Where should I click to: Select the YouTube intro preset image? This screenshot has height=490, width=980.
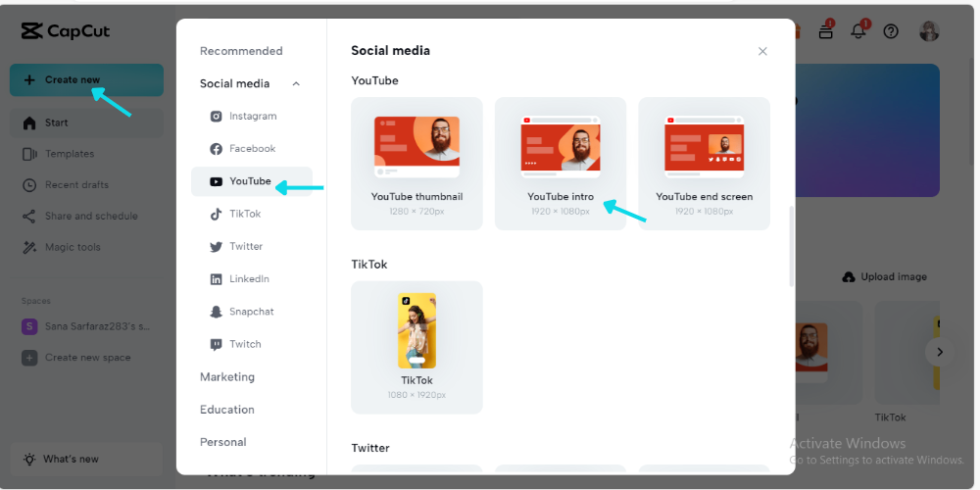coord(561,148)
